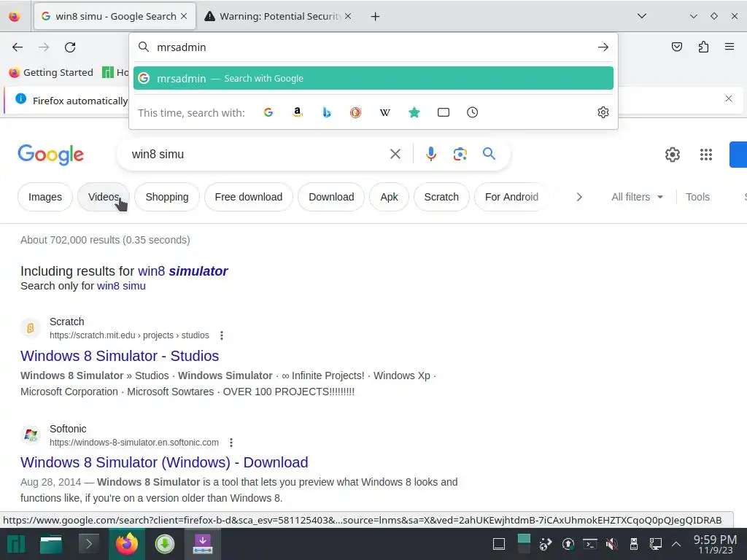Screen dimensions: 747x560
Task: Dismiss the Firefox notification bar
Action: click(x=729, y=98)
